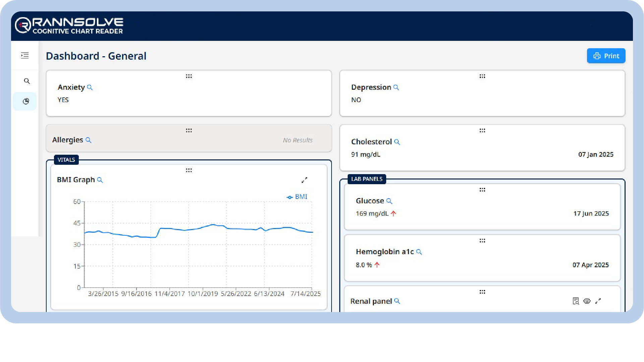Select the LAB PANELS section label
Viewport: 644px width, 362px height.
(366, 179)
